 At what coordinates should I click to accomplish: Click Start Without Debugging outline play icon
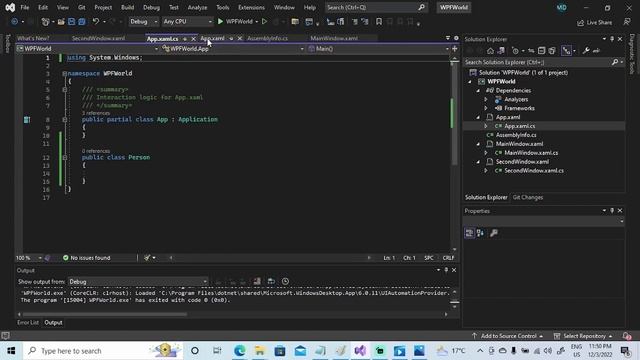click(x=264, y=21)
